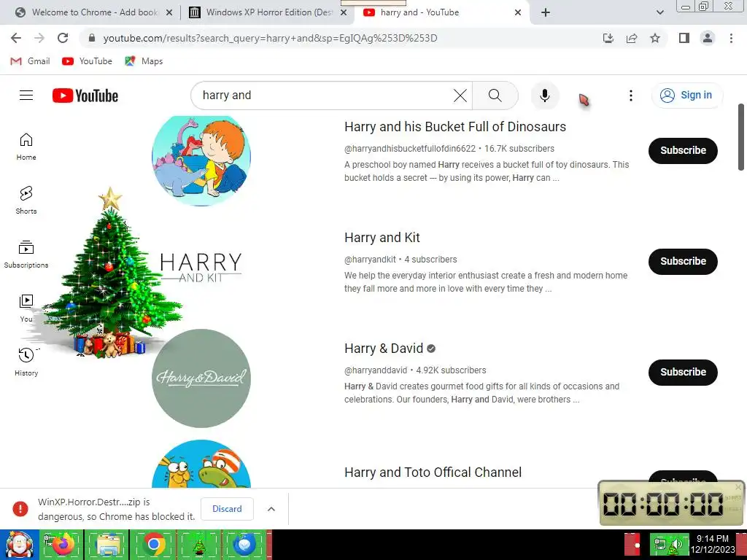
Task: Close the Windows XP Horror Edition tab
Action: [344, 13]
